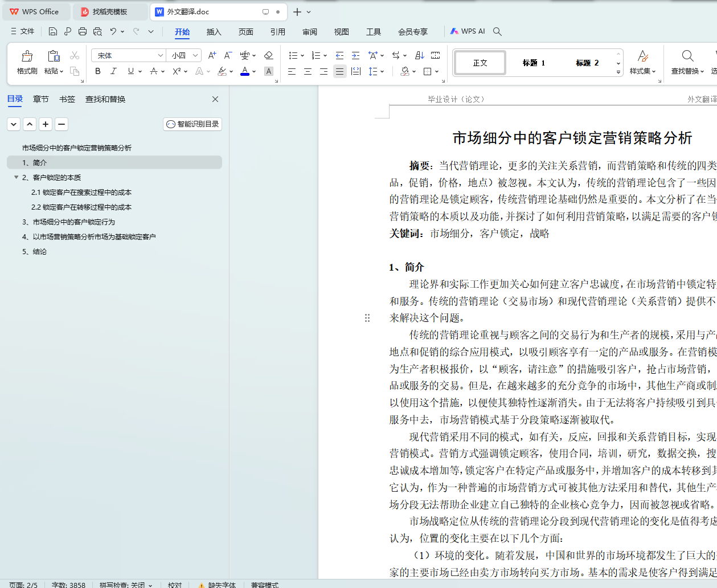Switch to the 页面 (Page) ribbon tab
The width and height of the screenshot is (717, 588).
[x=245, y=32]
